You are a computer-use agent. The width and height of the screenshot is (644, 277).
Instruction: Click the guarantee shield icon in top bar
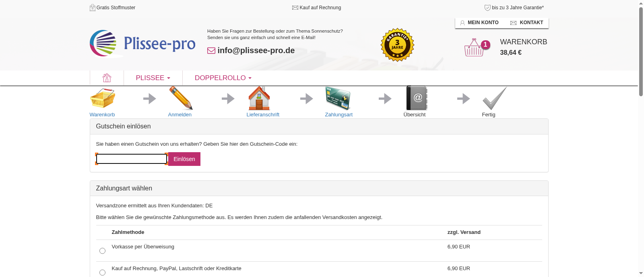point(487,8)
